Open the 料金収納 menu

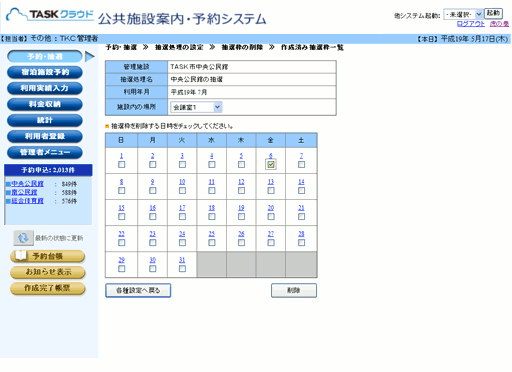pyautogui.click(x=45, y=104)
